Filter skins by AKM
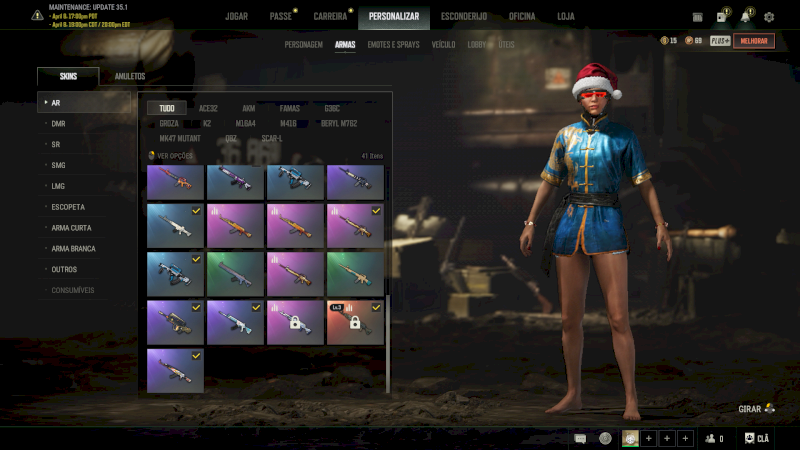The image size is (800, 450). [x=248, y=108]
